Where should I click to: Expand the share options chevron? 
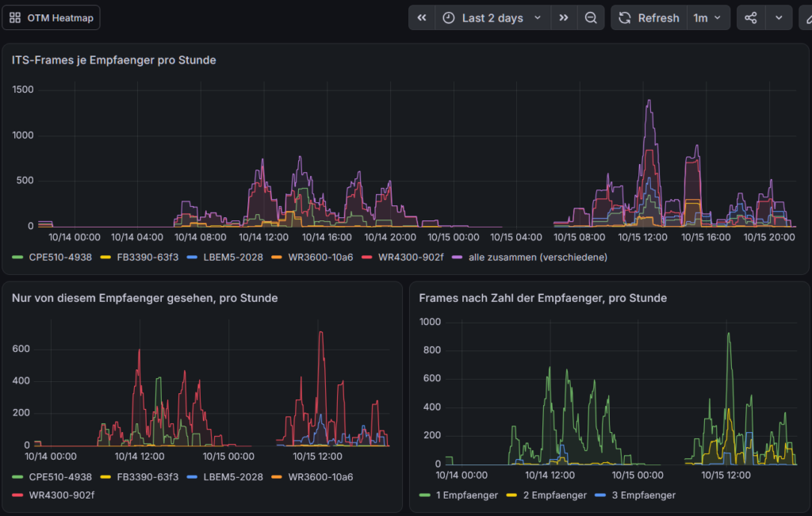pos(779,17)
